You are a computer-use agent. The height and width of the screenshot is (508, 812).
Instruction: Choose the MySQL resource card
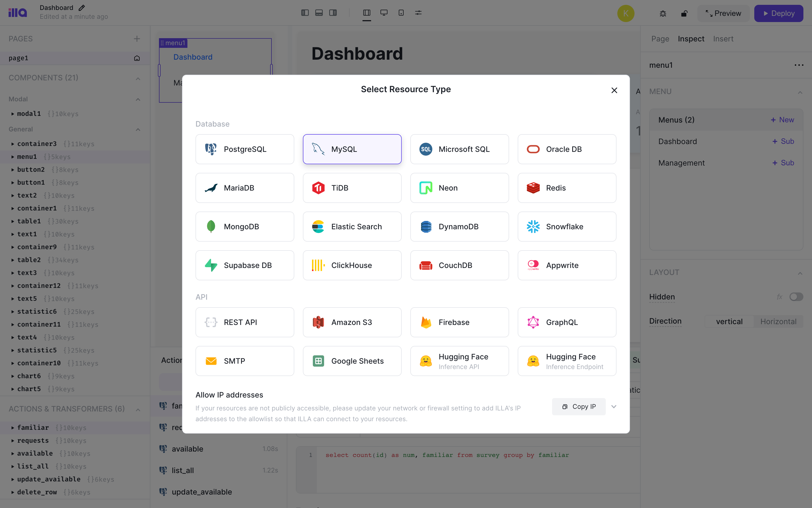pos(352,149)
